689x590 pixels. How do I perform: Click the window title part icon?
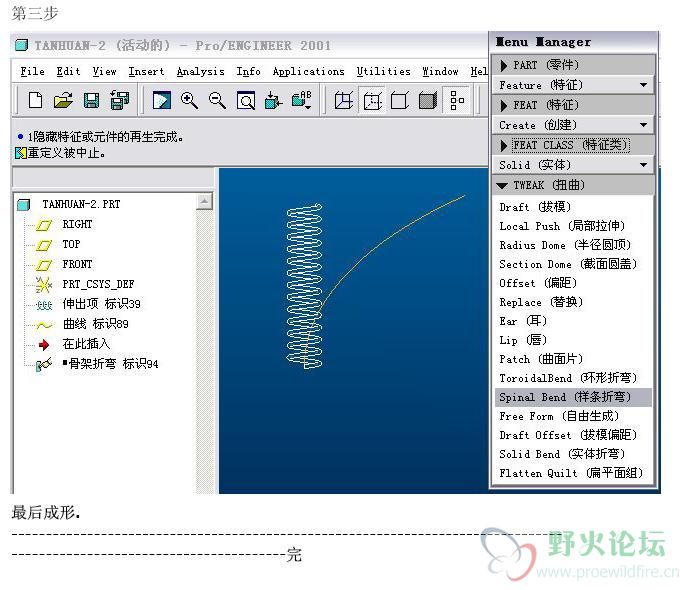coord(22,45)
